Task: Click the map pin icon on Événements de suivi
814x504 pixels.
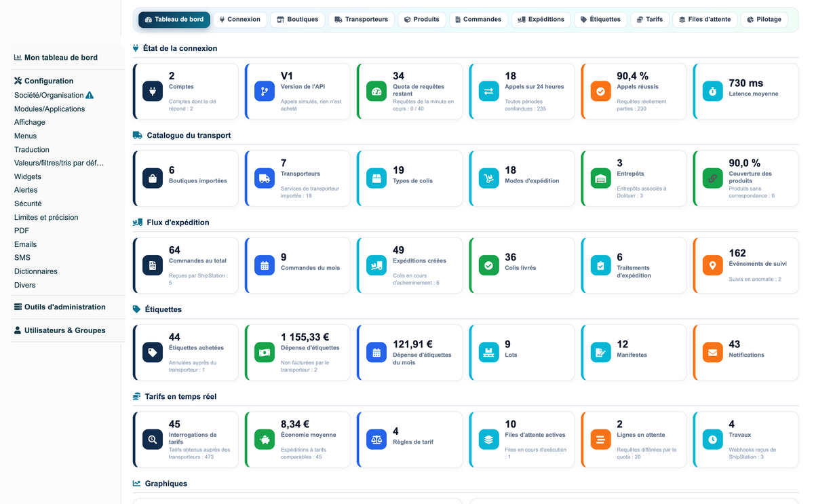Action: pyautogui.click(x=712, y=265)
